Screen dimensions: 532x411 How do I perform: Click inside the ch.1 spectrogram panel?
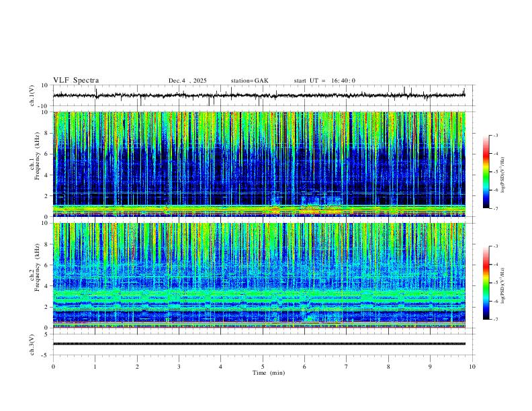259,164
